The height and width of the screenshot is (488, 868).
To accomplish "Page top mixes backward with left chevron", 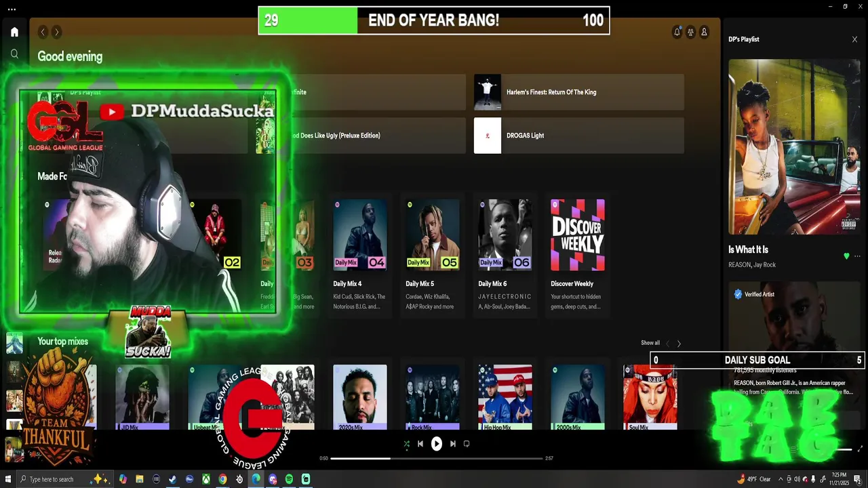I will tap(667, 344).
